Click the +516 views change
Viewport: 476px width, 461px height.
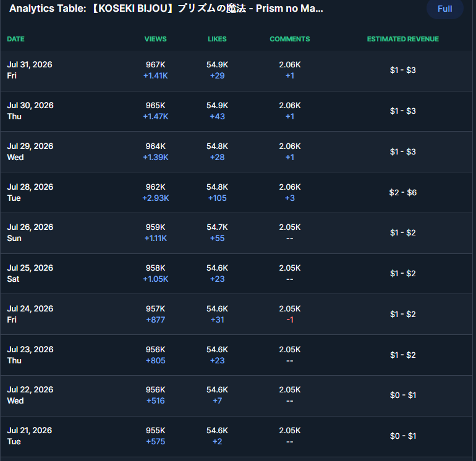tap(155, 400)
